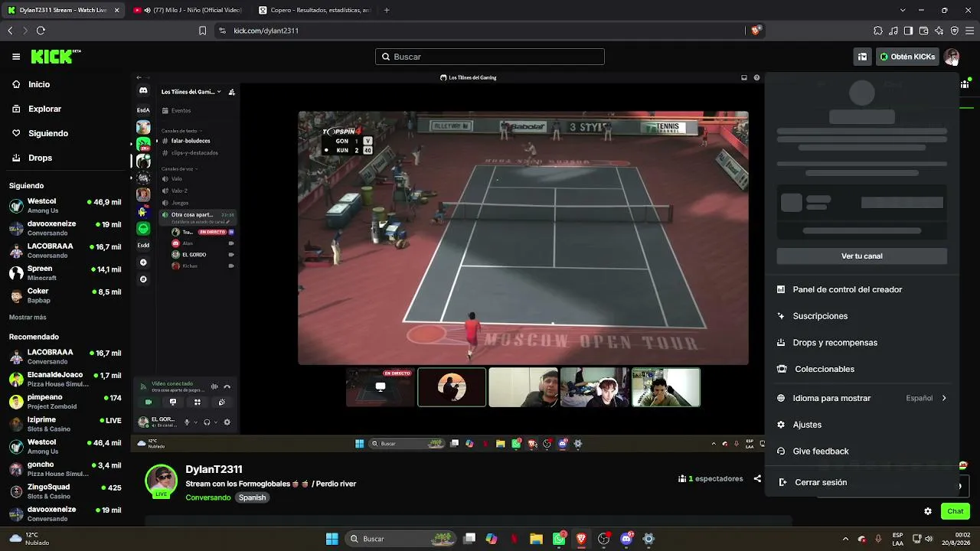
Task: Expand hidden system tray icons chevron
Action: [x=845, y=539]
